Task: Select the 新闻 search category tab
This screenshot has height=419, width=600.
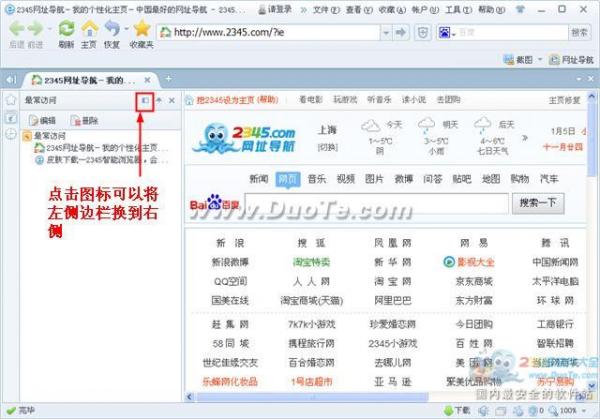Action: point(259,179)
